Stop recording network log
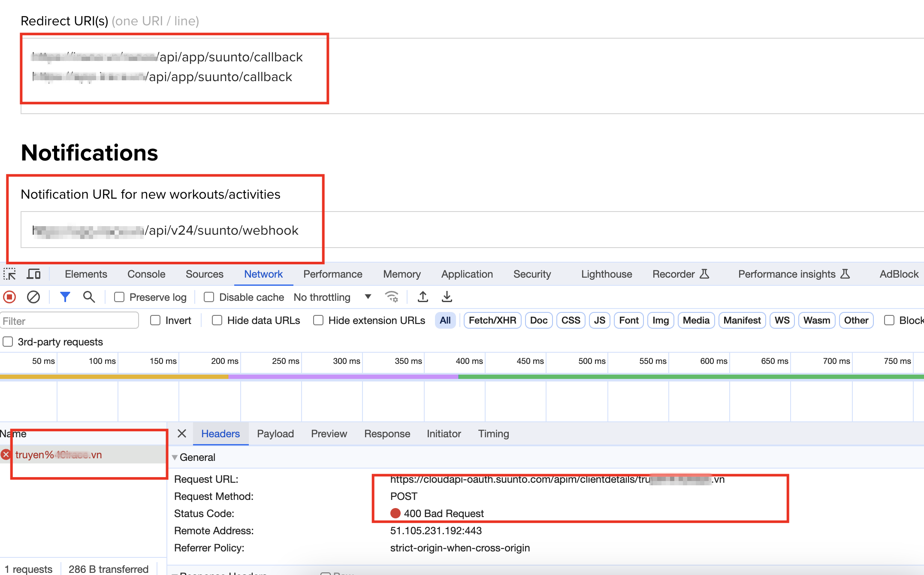The width and height of the screenshot is (924, 575). click(x=9, y=297)
